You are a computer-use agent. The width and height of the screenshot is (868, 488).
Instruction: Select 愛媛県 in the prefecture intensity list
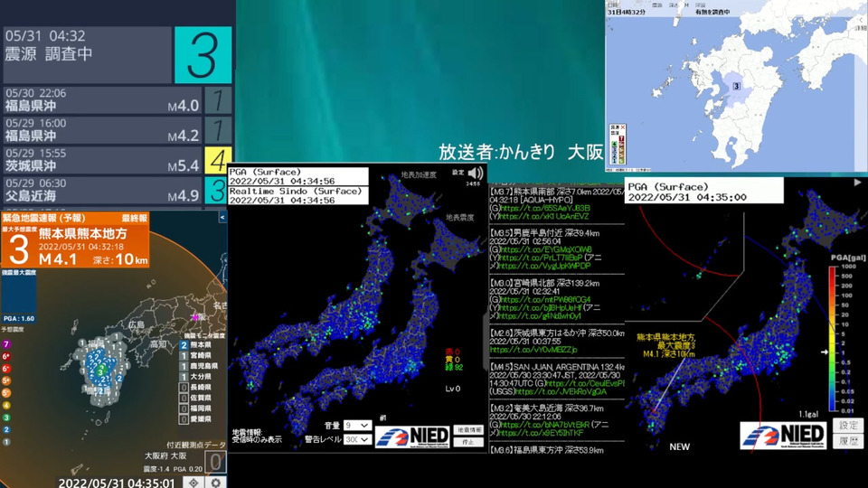point(196,418)
